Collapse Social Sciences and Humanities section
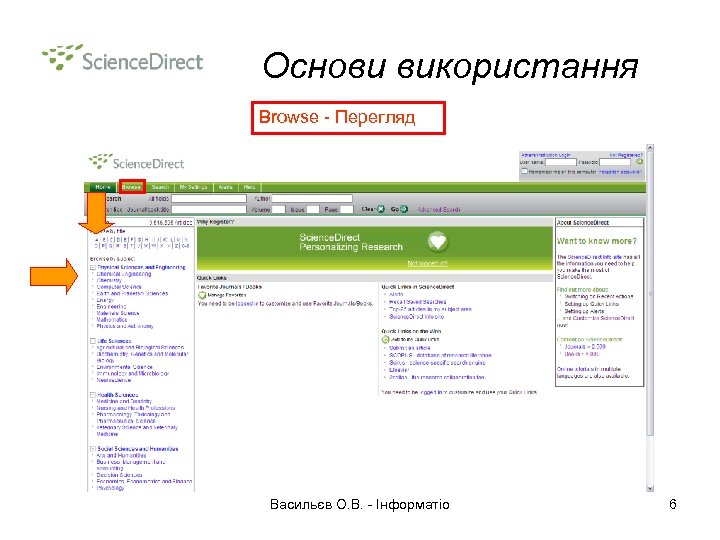 (x=92, y=449)
